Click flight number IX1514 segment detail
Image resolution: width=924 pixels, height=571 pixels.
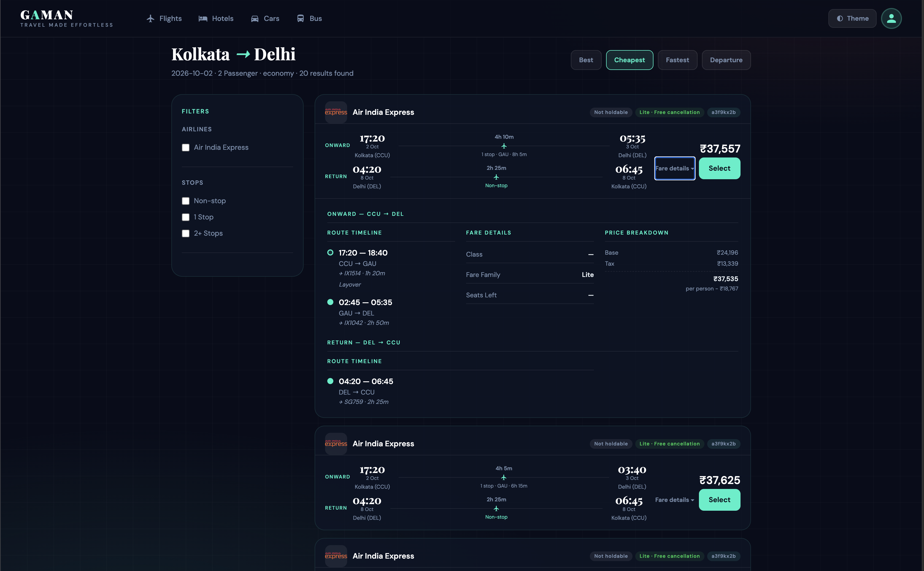coord(362,273)
